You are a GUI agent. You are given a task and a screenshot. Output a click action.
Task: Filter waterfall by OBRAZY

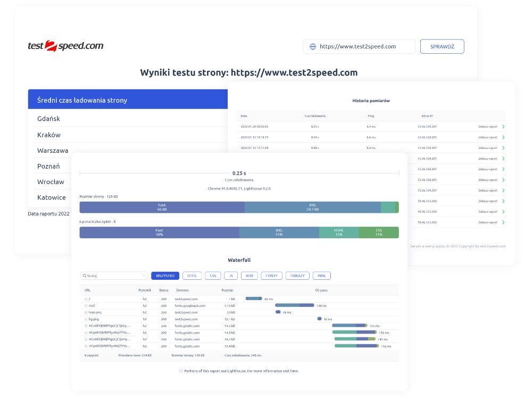297,276
